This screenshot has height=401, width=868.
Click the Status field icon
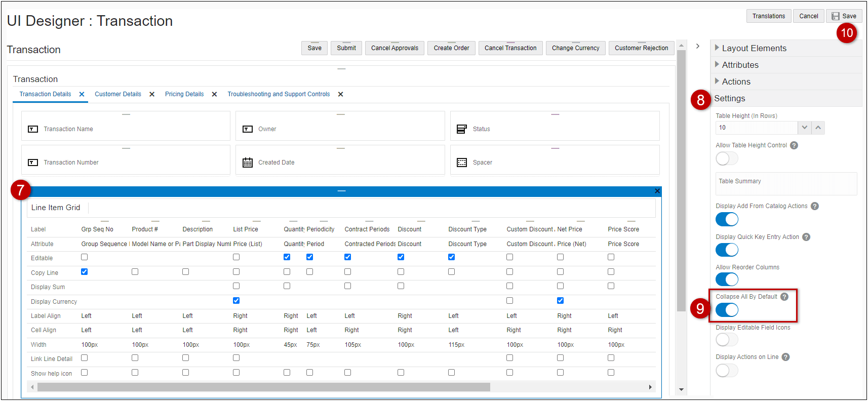[462, 129]
